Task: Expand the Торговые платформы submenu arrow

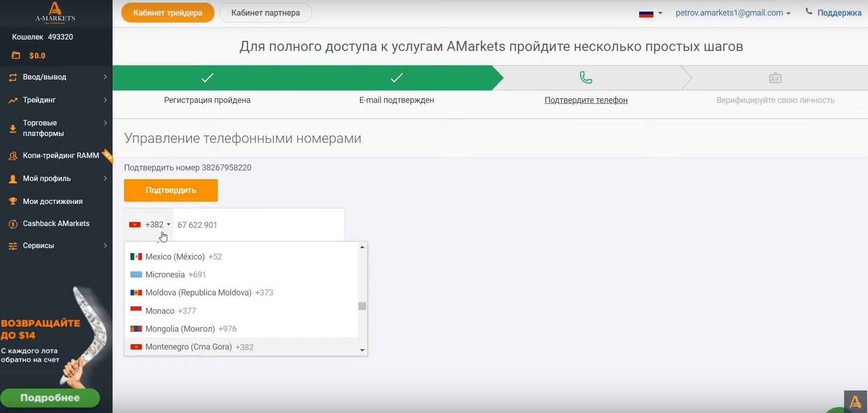Action: click(105, 123)
